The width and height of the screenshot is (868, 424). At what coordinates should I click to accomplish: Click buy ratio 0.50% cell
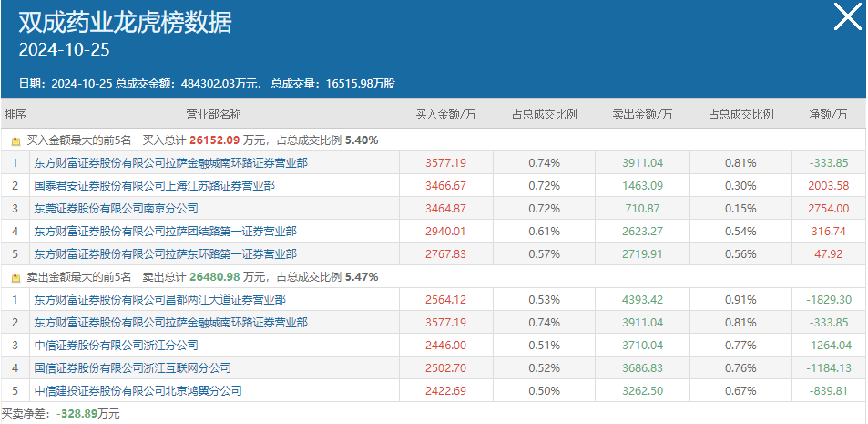coord(544,391)
